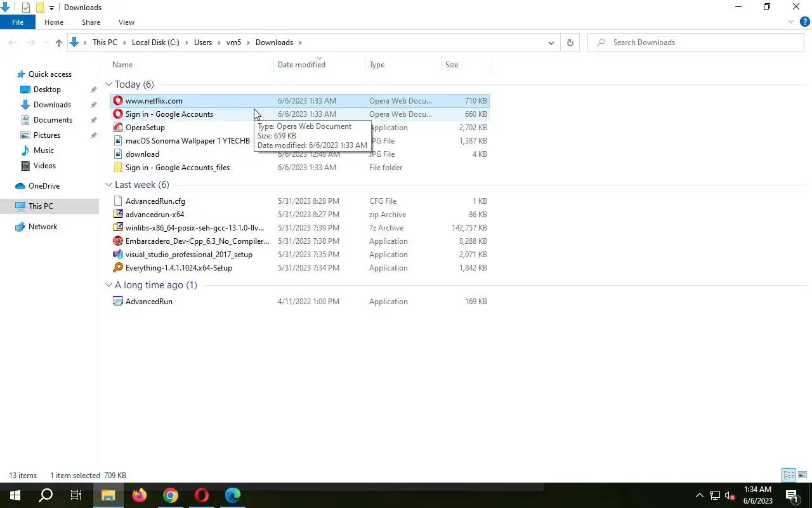Select Sign in - Google Accounts_files folder icon
The image size is (812, 508).
click(117, 168)
